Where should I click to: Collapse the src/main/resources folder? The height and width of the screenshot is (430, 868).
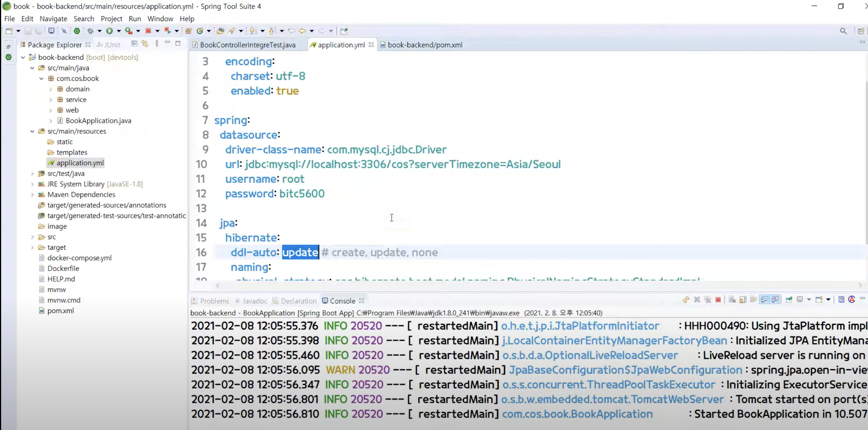(x=32, y=131)
